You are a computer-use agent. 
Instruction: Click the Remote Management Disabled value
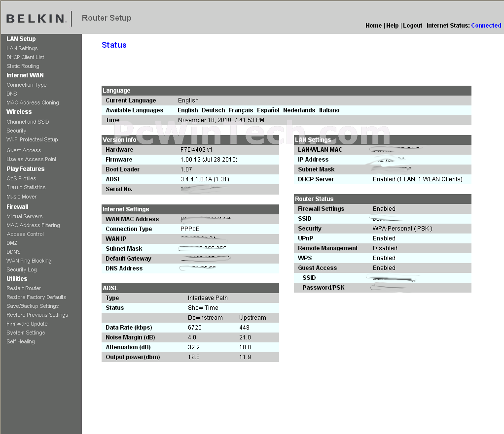click(x=385, y=248)
